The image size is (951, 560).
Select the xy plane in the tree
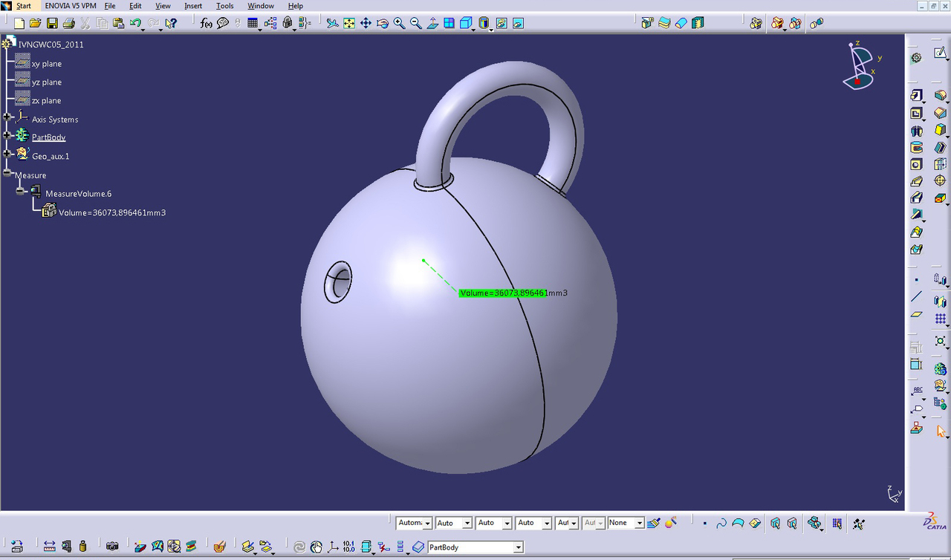[46, 64]
